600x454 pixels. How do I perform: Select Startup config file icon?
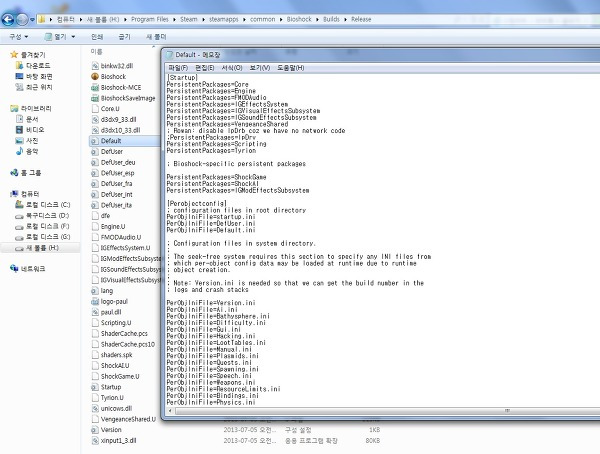point(95,387)
